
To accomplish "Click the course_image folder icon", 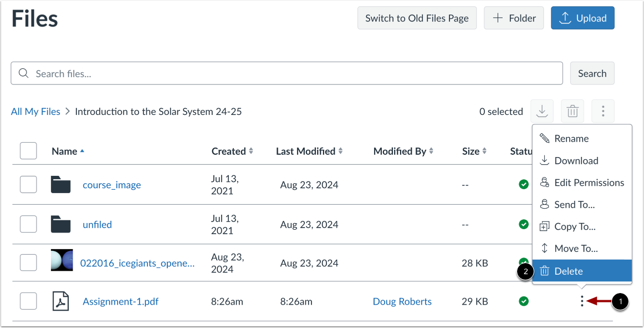I will [60, 185].
